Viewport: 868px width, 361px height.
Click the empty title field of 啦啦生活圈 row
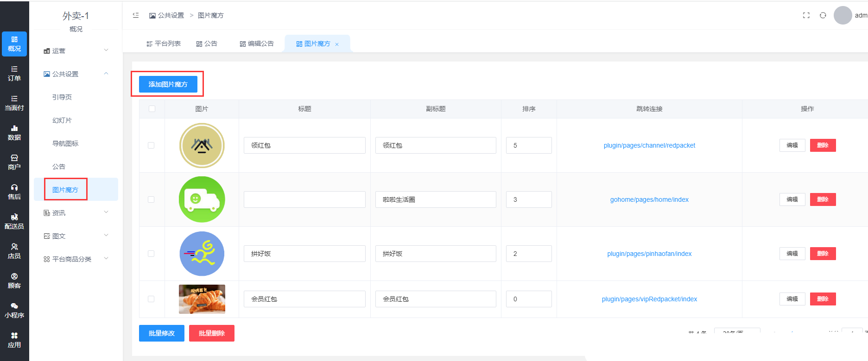click(304, 199)
